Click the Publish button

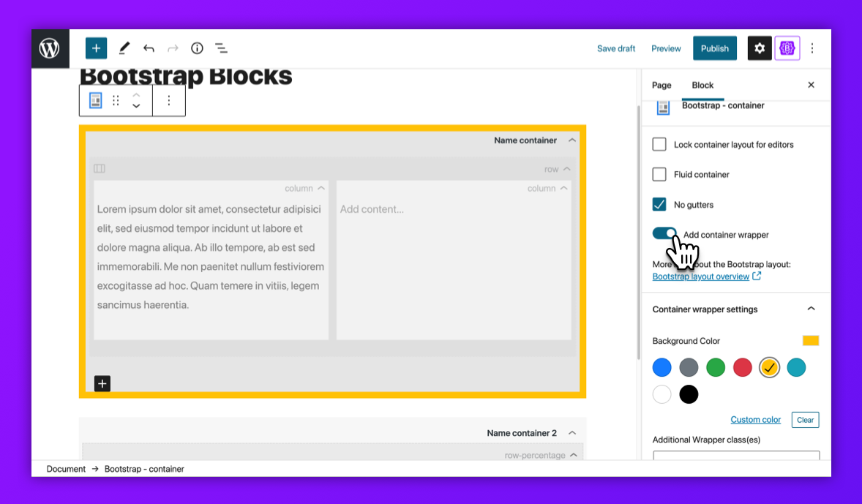715,48
